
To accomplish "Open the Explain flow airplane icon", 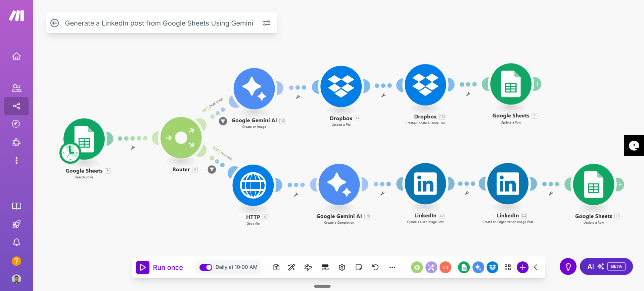I will coord(308,267).
